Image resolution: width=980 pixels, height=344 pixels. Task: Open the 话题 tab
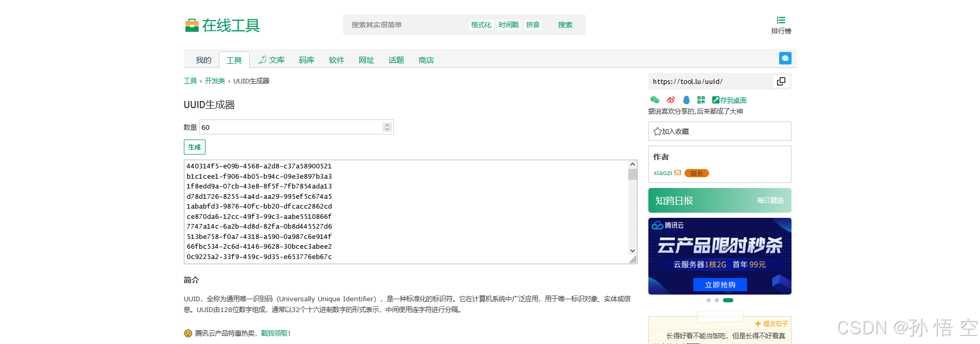coord(396,60)
